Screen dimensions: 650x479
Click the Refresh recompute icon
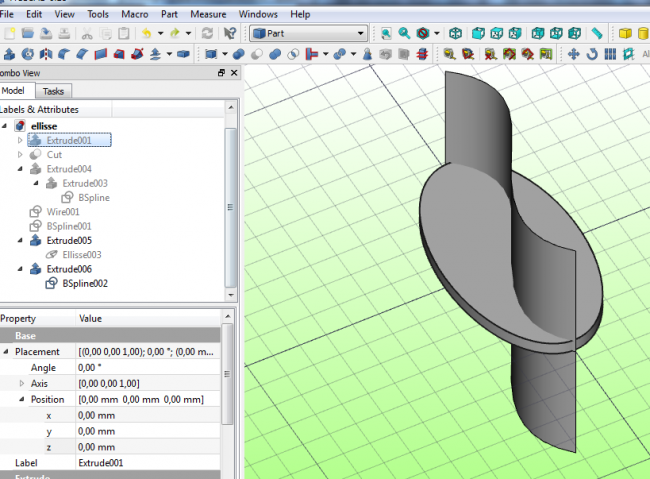(207, 33)
